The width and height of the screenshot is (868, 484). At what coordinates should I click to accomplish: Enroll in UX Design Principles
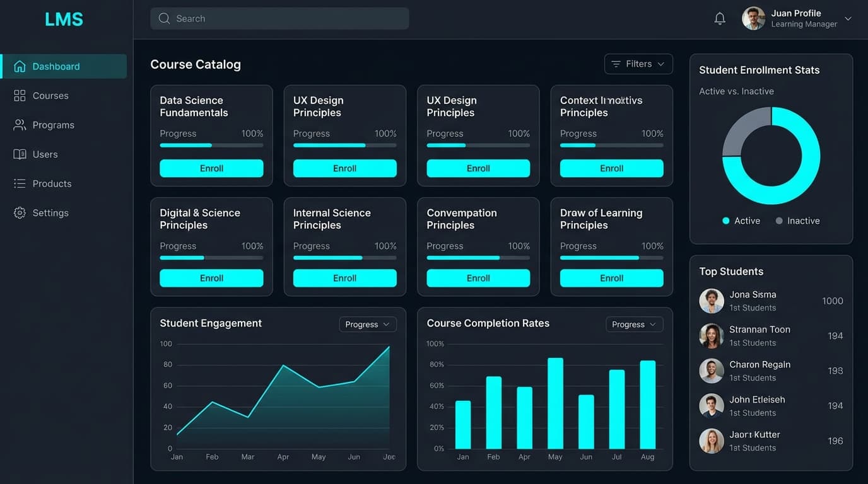coord(344,168)
